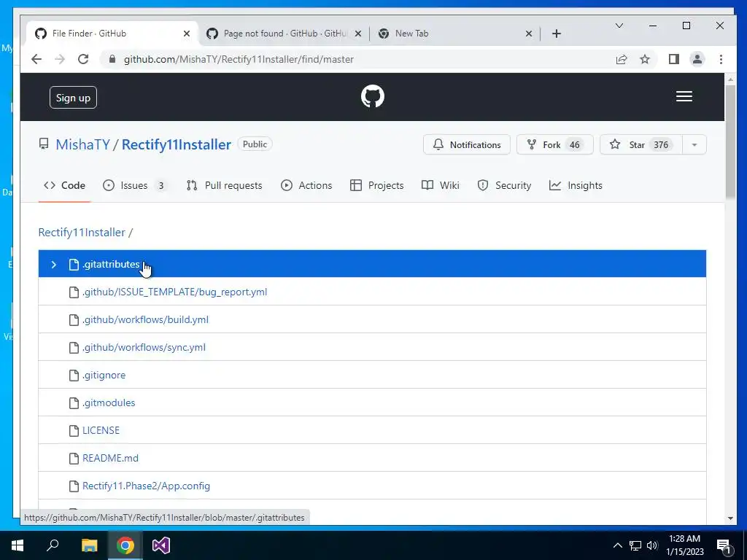The image size is (747, 560).
Task: Open the MishaTY owner link
Action: 82,144
